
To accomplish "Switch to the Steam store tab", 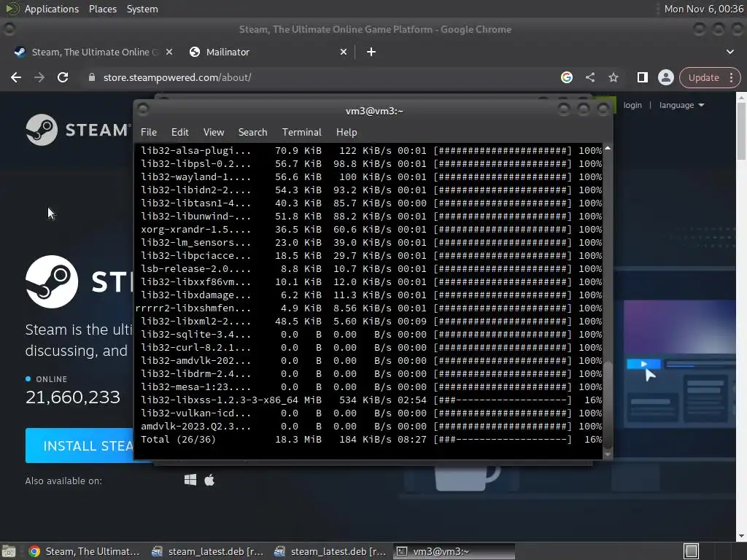I will coord(92,52).
